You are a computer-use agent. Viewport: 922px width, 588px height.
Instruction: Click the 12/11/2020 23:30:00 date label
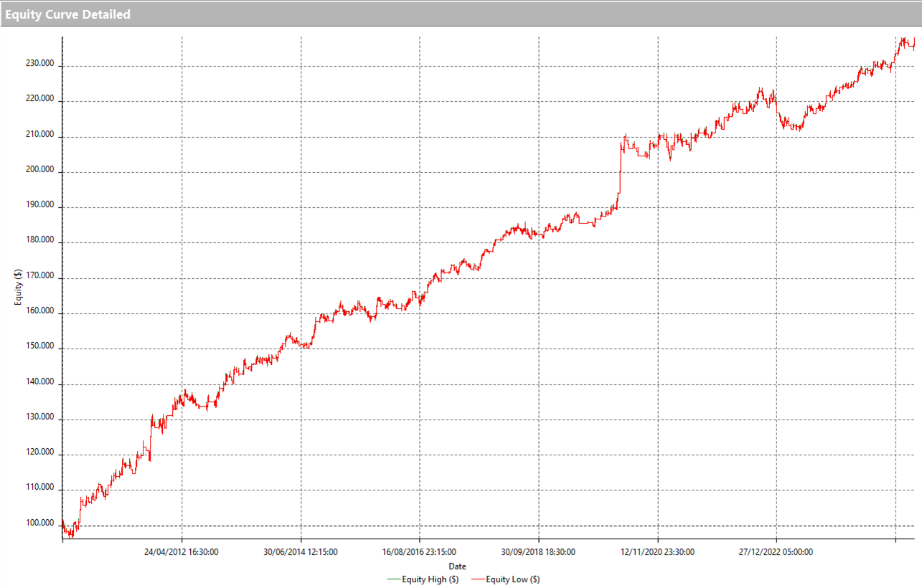[657, 552]
